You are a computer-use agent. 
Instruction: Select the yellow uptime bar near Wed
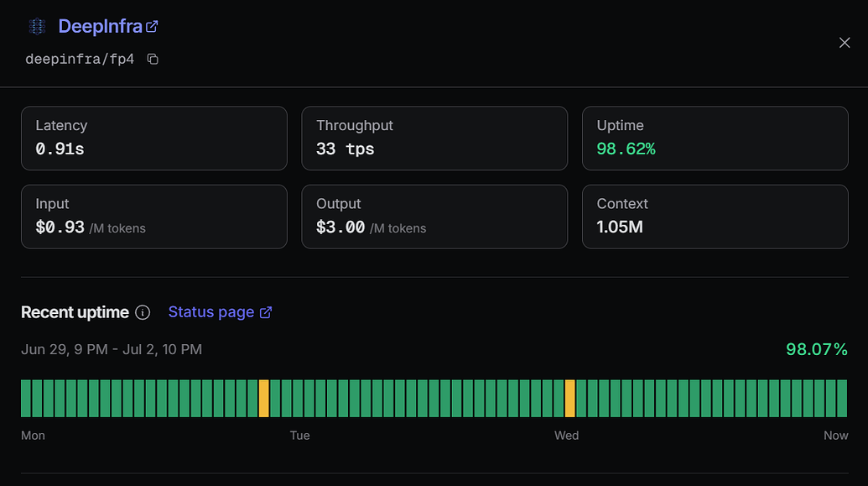coord(570,399)
